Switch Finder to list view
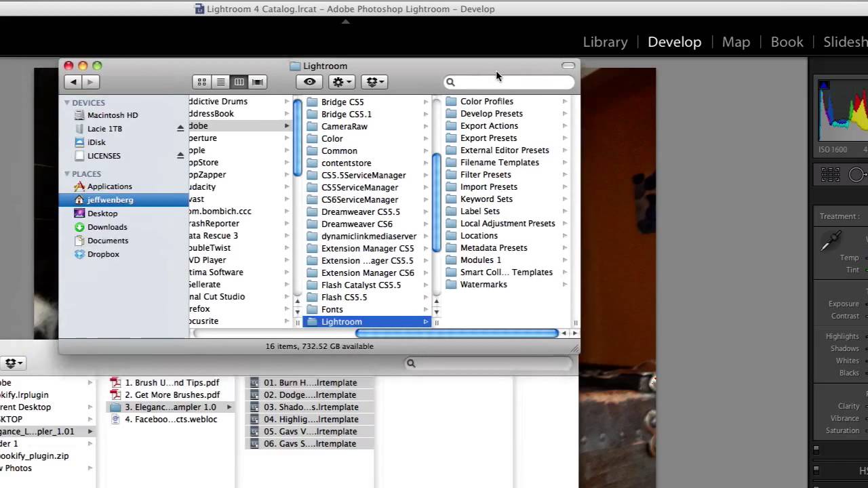Screen dimensions: 868x488 [220, 82]
